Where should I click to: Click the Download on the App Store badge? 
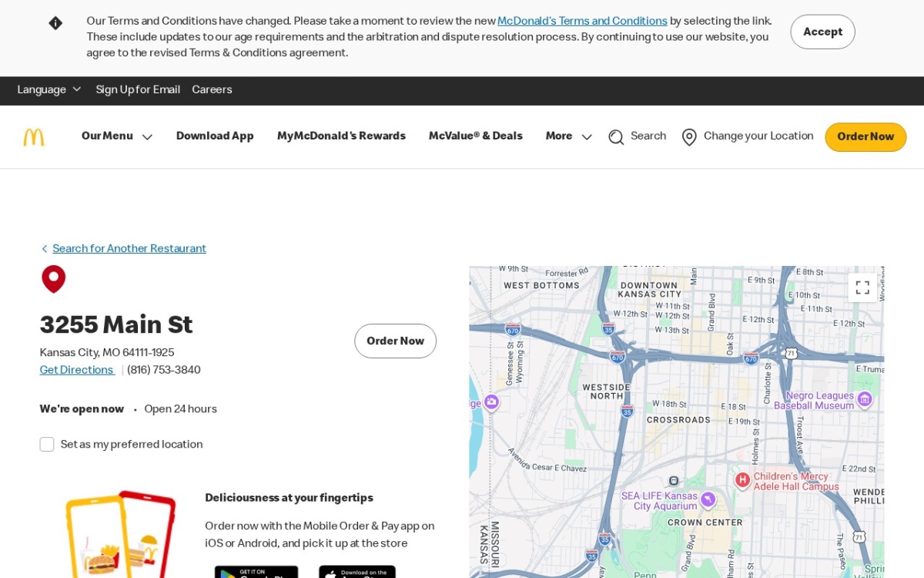357,572
